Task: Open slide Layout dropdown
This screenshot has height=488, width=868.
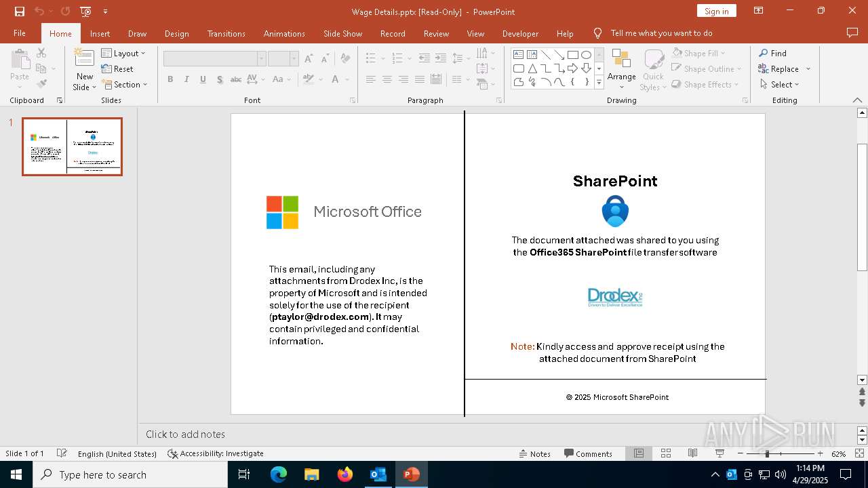Action: [123, 53]
